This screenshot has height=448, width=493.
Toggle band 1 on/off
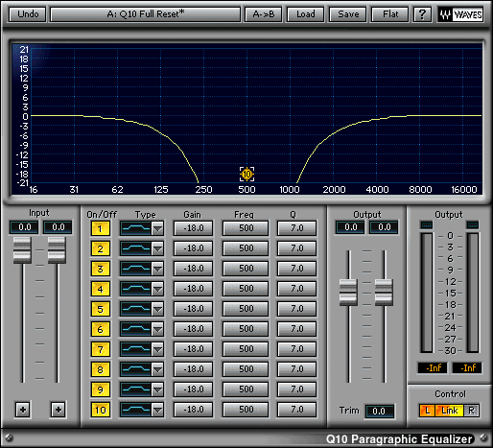pyautogui.click(x=100, y=228)
